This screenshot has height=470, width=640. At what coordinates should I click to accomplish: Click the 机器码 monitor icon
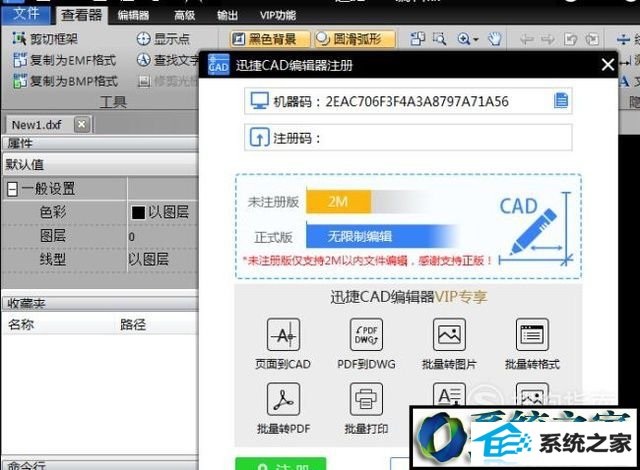click(259, 100)
